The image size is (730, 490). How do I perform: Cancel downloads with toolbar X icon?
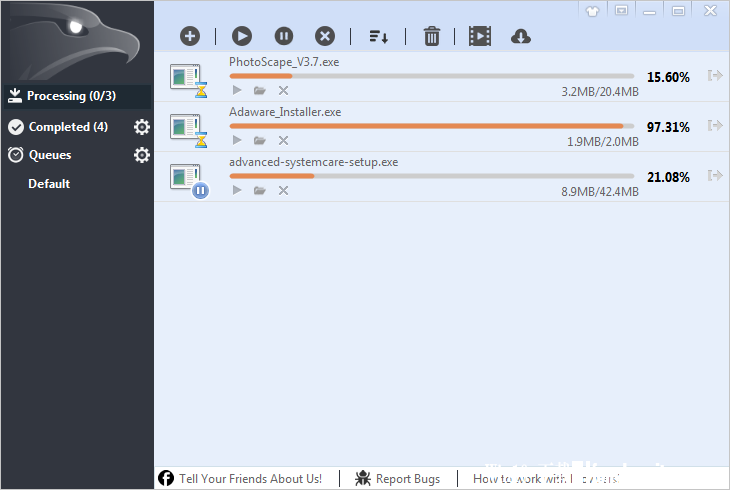click(325, 36)
